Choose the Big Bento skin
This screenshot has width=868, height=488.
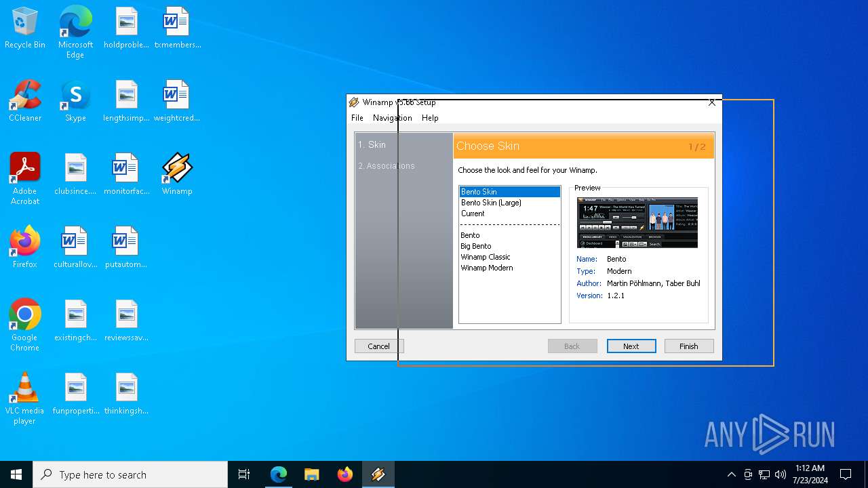[510, 246]
